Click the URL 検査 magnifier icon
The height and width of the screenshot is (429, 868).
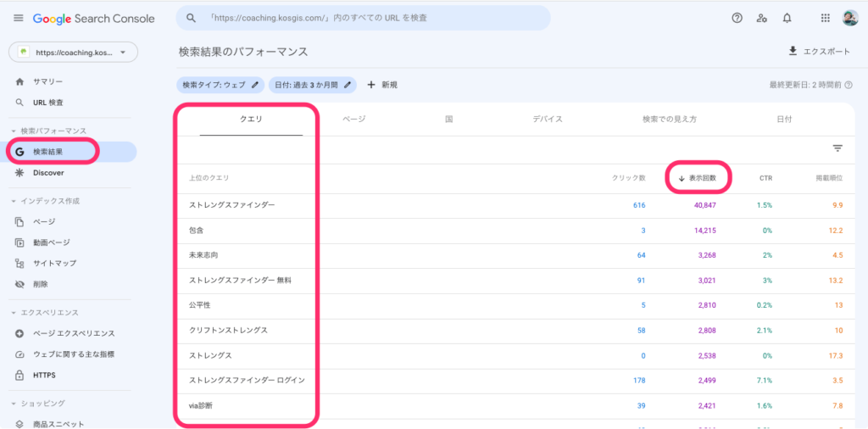[20, 103]
